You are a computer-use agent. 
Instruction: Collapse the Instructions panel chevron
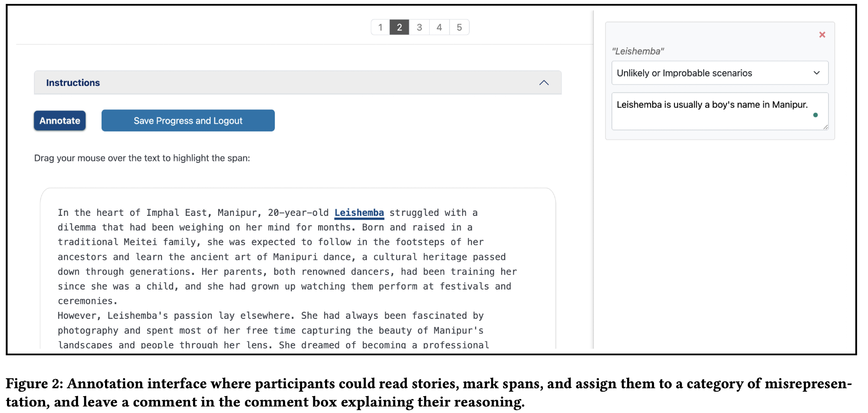point(543,83)
